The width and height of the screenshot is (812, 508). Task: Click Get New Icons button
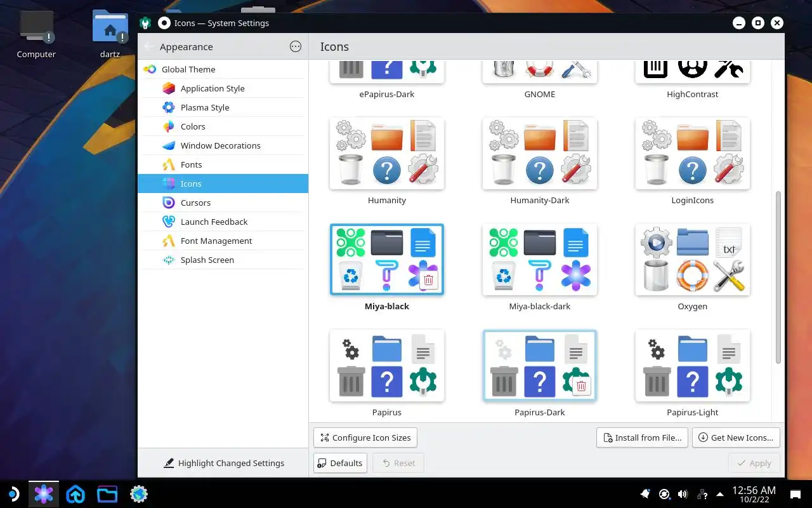click(x=736, y=438)
